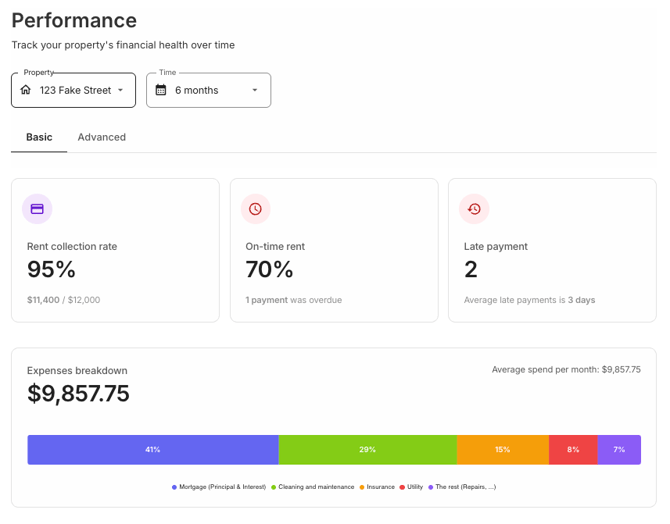Click the clock icon above On-time rent
Image resolution: width=670 pixels, height=524 pixels.
[256, 209]
